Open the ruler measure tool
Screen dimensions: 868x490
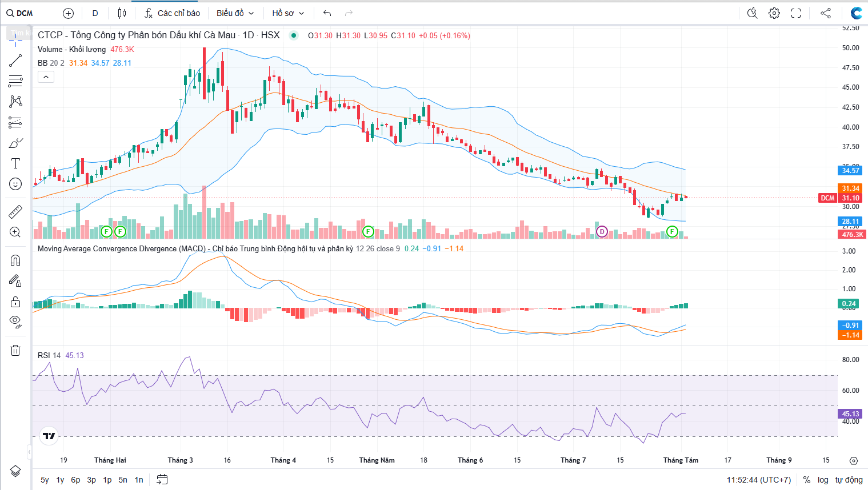(15, 212)
